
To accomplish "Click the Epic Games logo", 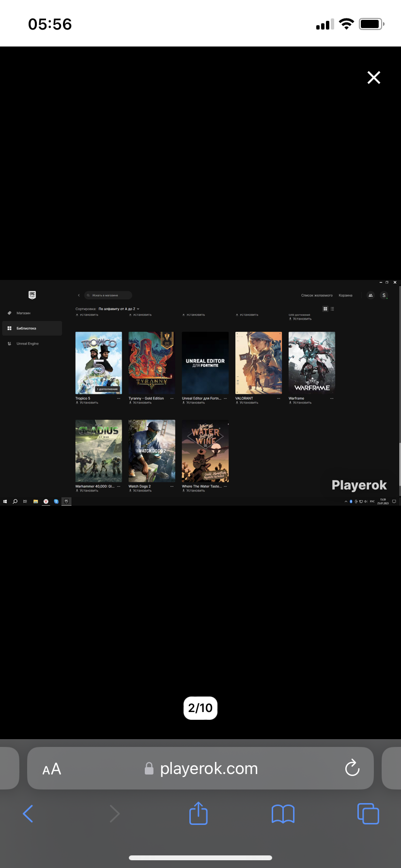I will pos(32,294).
